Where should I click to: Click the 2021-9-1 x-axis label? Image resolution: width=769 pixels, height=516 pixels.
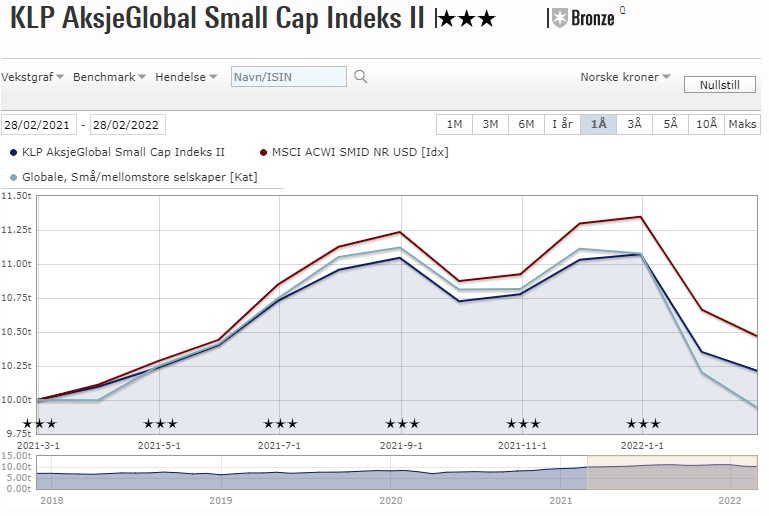point(401,446)
